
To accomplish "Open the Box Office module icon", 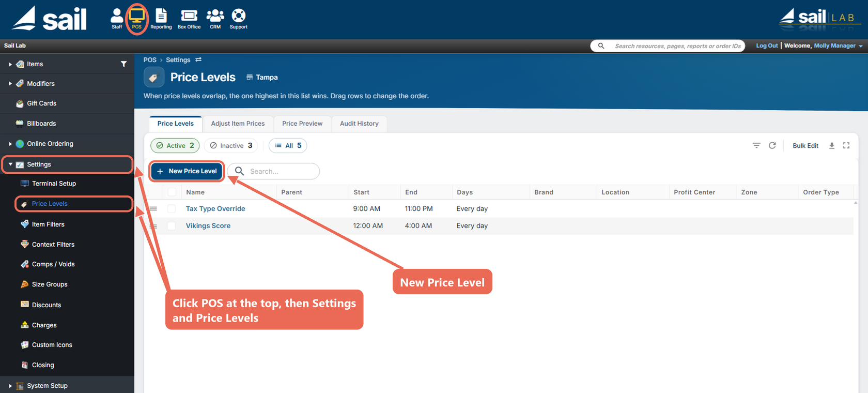I will coord(189,19).
